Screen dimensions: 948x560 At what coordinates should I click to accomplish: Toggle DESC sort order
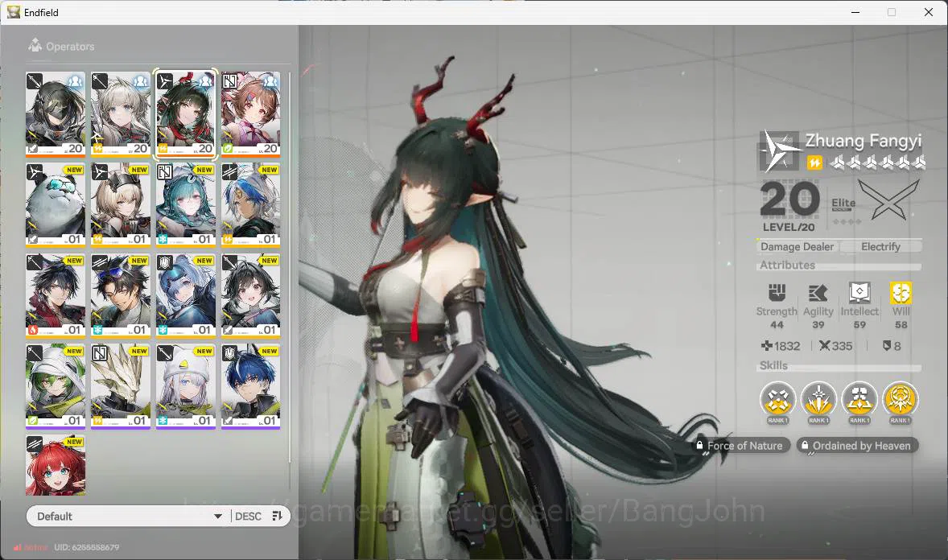point(248,517)
